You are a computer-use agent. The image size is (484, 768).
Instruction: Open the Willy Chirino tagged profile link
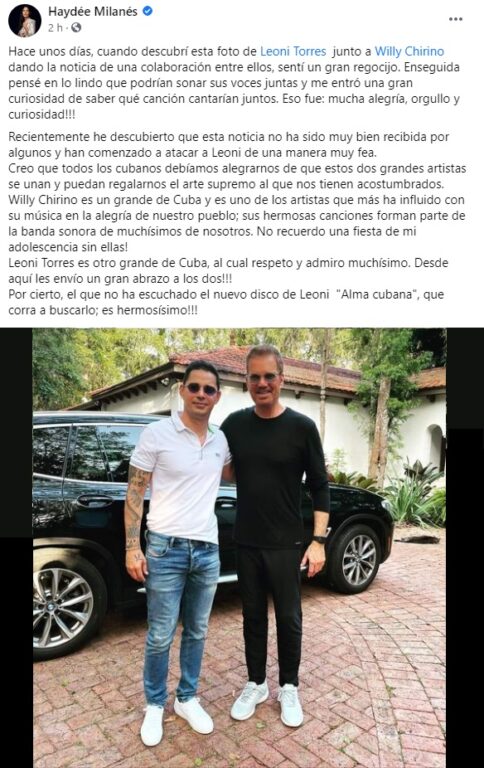(x=410, y=51)
